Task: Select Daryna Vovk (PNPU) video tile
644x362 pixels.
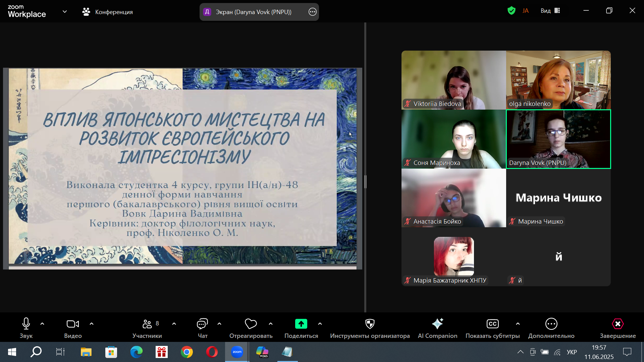Action: coord(558,139)
